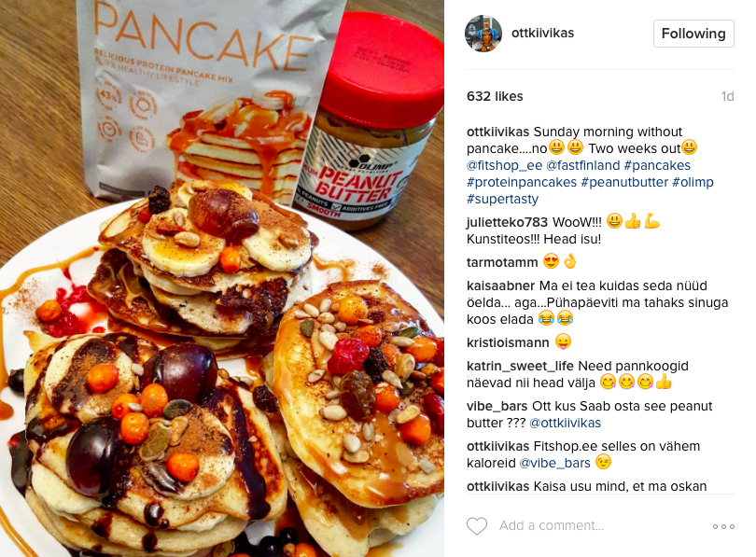Follow the #pancakes hashtag link
The width and height of the screenshot is (756, 557).
tap(657, 165)
